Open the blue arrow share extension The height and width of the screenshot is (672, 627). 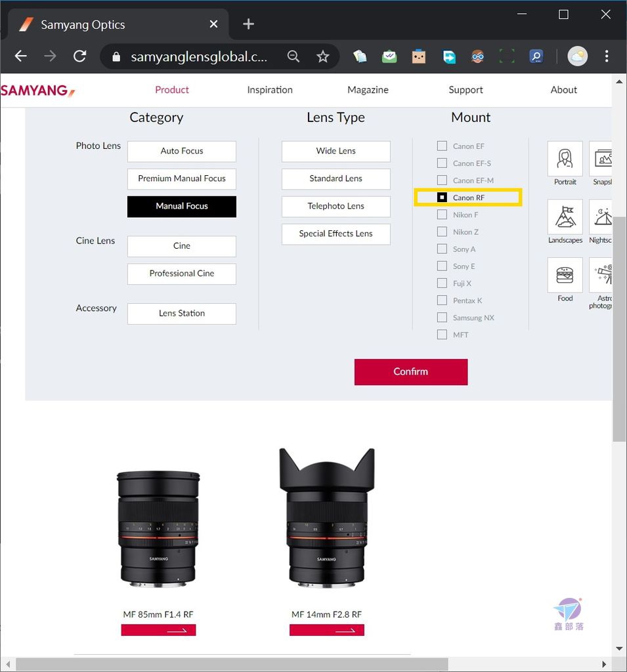pos(448,56)
